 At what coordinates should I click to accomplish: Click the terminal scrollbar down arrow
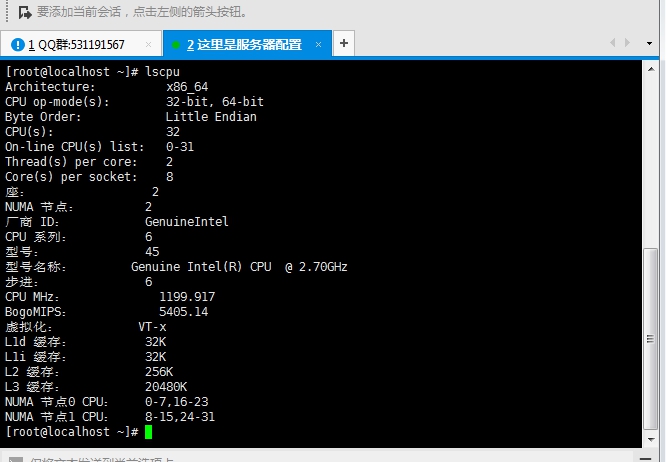[651, 440]
